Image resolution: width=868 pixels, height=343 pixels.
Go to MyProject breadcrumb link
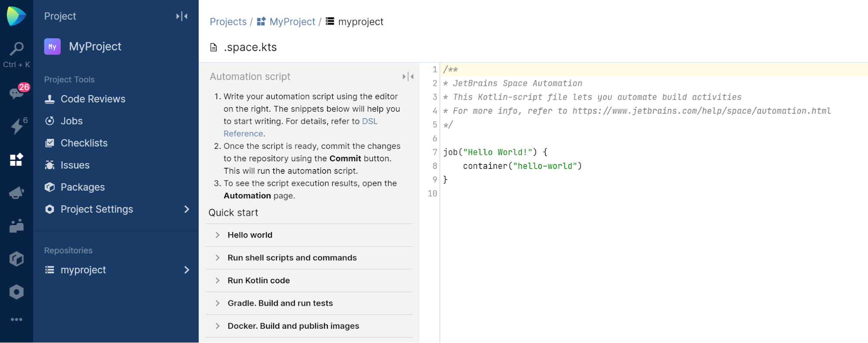[x=292, y=22]
